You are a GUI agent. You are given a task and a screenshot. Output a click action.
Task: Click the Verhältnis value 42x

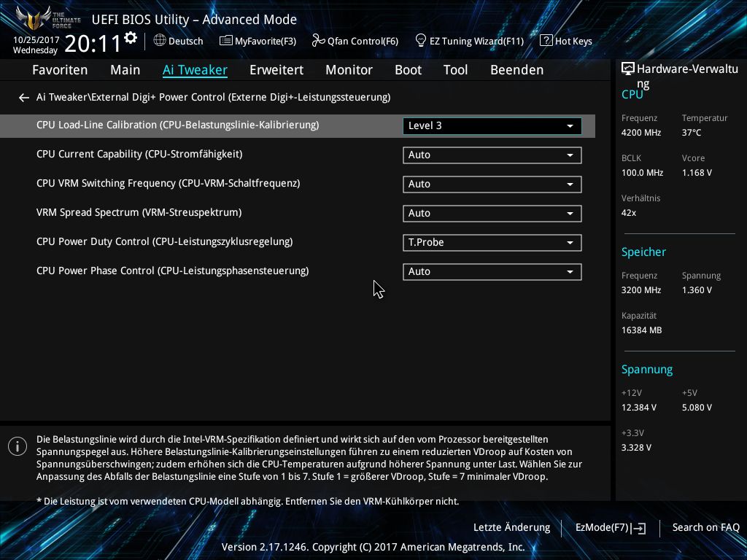point(629,213)
